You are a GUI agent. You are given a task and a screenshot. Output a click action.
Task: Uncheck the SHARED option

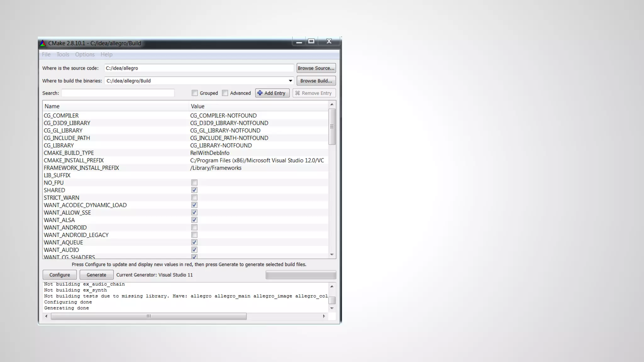pyautogui.click(x=194, y=190)
